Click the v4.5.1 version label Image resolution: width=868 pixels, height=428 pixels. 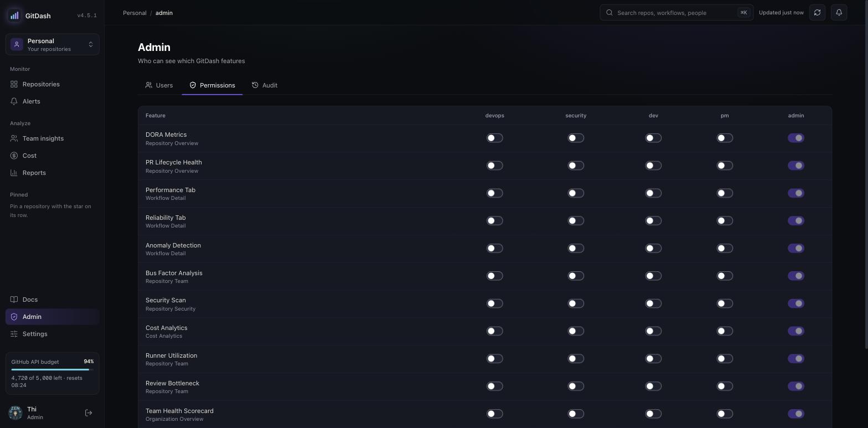[87, 16]
